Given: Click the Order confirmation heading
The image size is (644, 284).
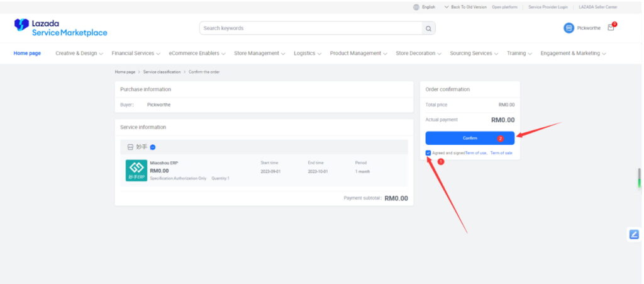Looking at the screenshot, I should pyautogui.click(x=448, y=89).
